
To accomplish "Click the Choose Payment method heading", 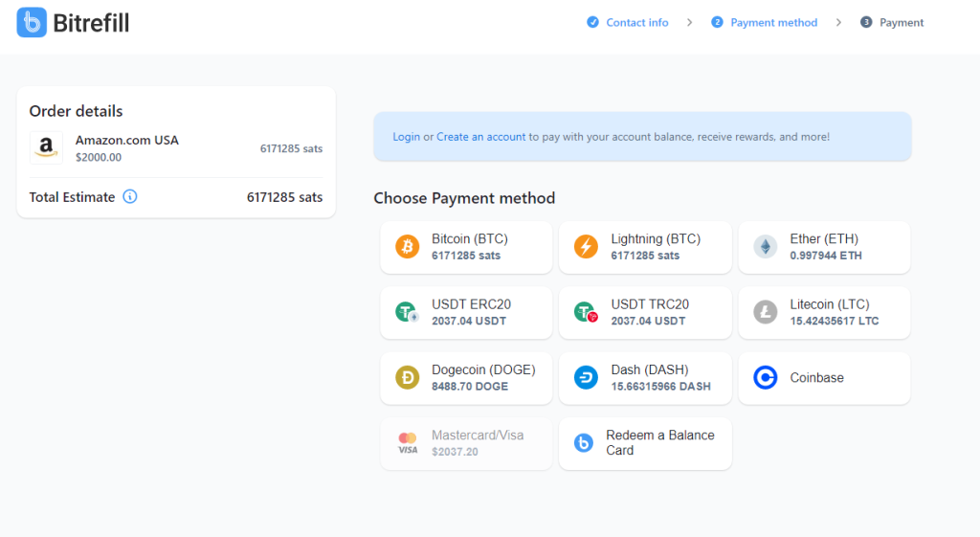I will [464, 198].
